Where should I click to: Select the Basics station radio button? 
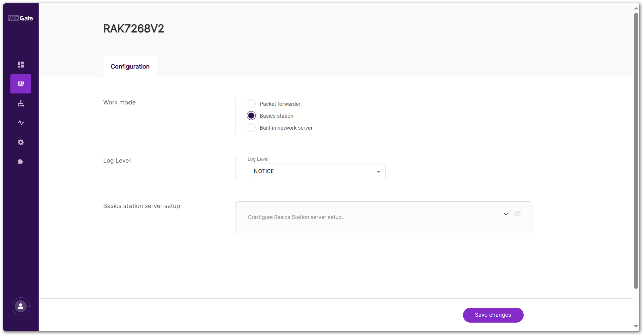pyautogui.click(x=251, y=116)
